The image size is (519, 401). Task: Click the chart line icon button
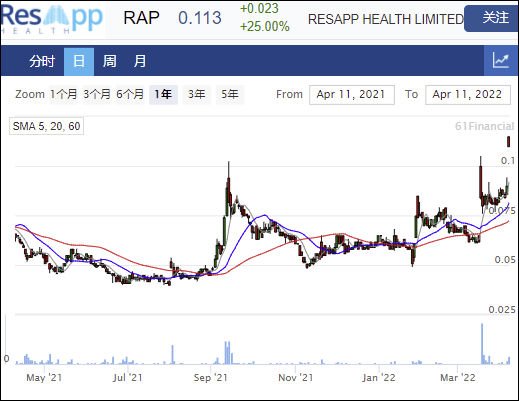pyautogui.click(x=501, y=61)
